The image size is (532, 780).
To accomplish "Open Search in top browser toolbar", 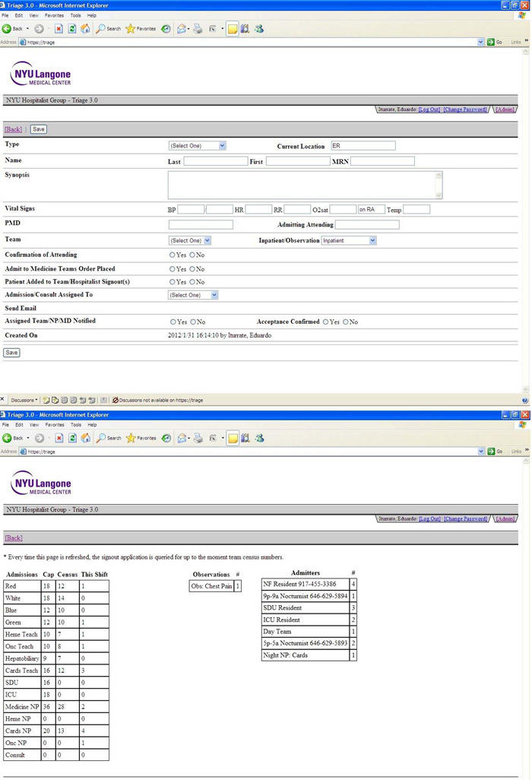I will tap(109, 29).
